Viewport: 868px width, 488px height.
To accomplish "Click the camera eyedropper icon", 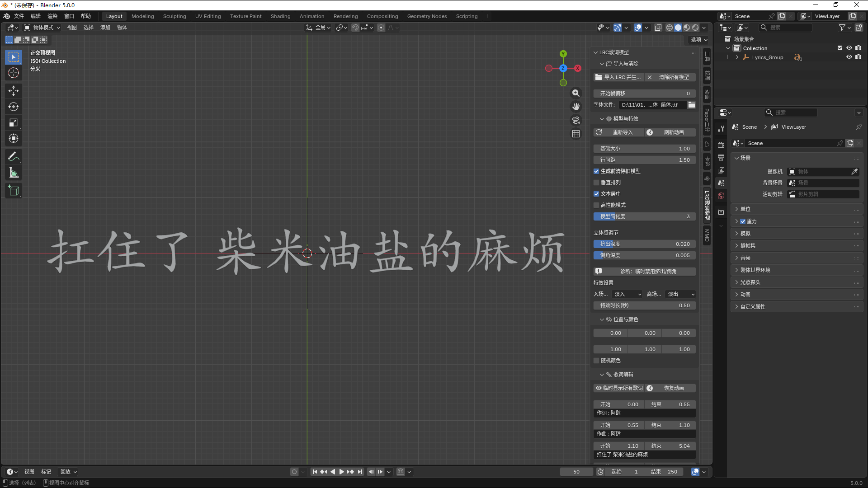I will [854, 172].
